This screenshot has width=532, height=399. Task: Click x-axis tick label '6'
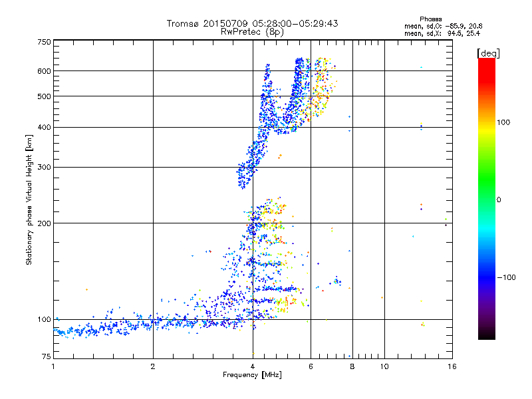pos(311,366)
